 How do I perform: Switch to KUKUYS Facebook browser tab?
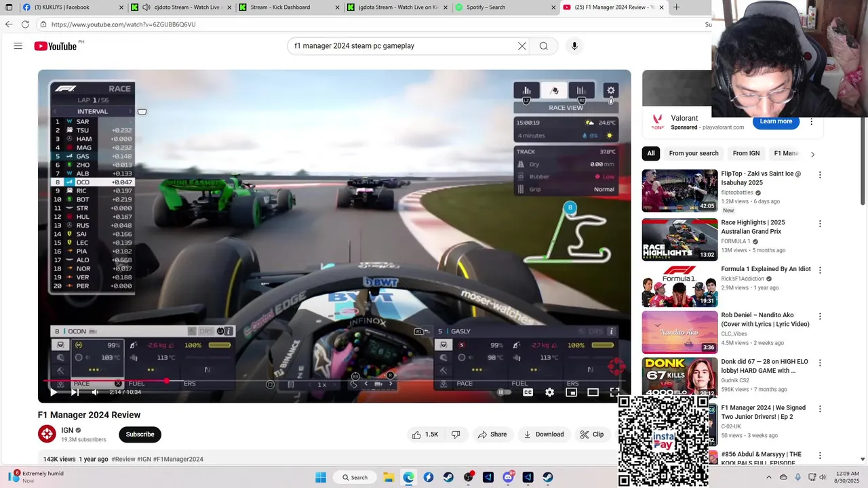pyautogui.click(x=72, y=7)
